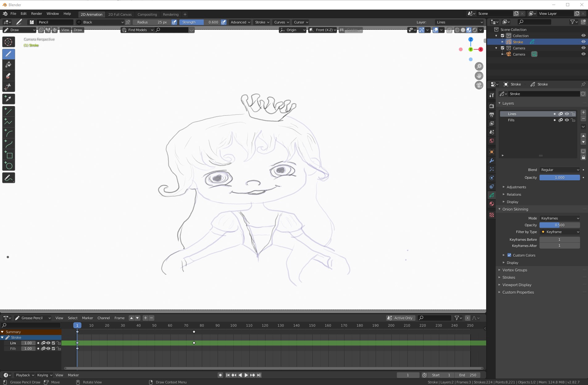Open Onion Skinning Mode Keyframes dropdown
Viewport: 588px width, 385px height.
560,218
